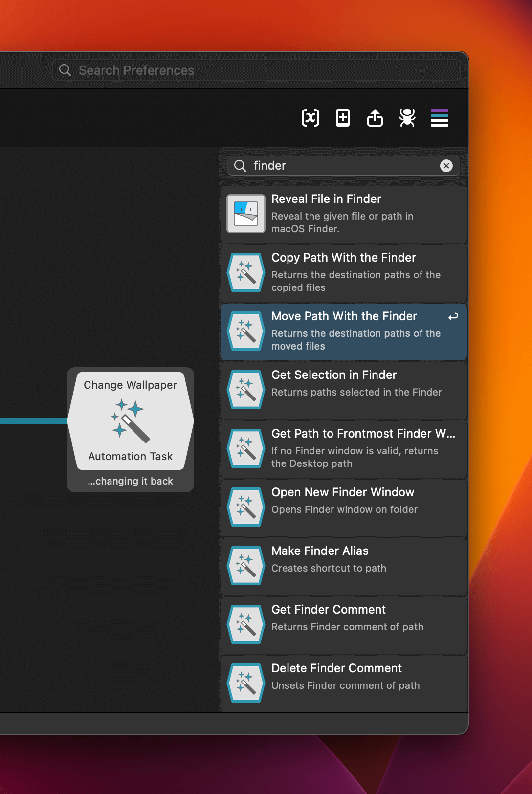532x794 pixels.
Task: Click the magnifier icon in finder search
Action: 240,166
